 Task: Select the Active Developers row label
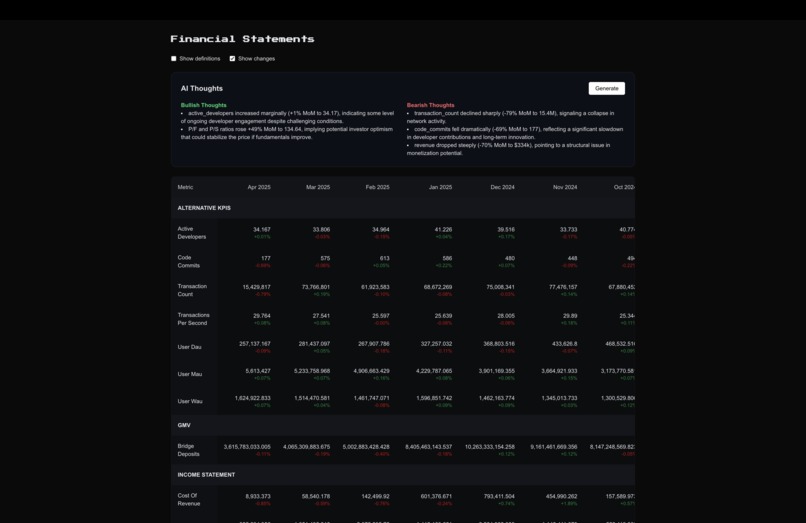(x=192, y=233)
